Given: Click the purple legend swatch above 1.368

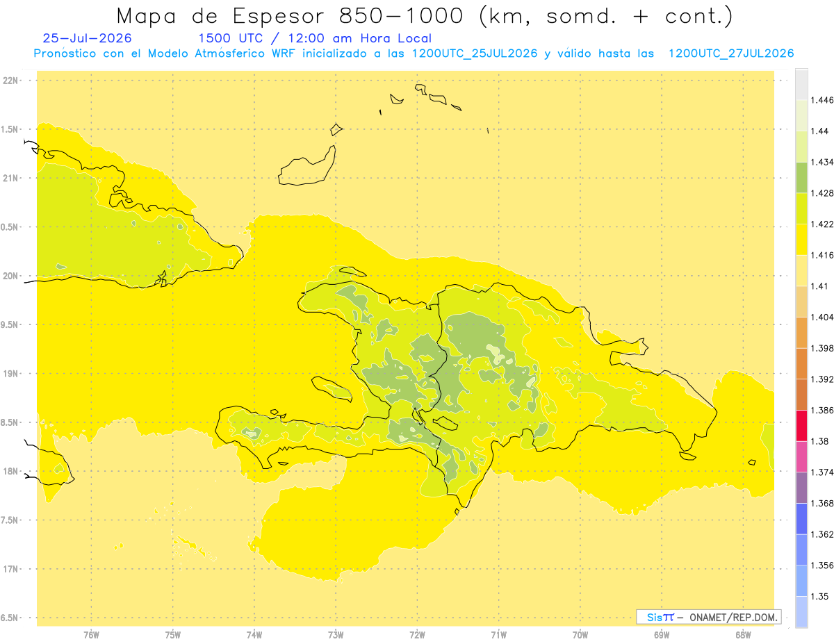Looking at the screenshot, I should (x=801, y=487).
